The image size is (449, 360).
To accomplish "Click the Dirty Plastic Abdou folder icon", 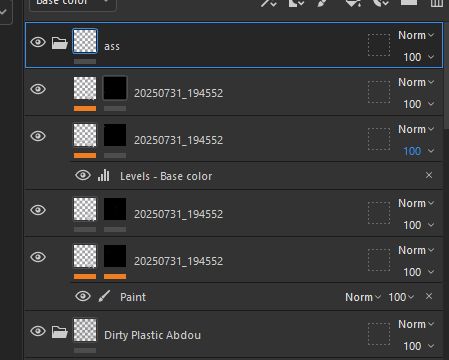I will point(59,332).
